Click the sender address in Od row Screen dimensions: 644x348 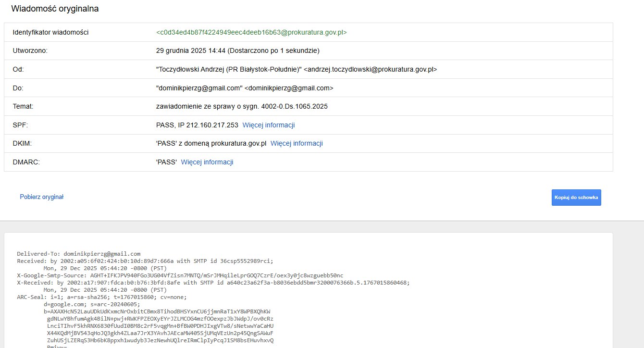click(x=296, y=69)
